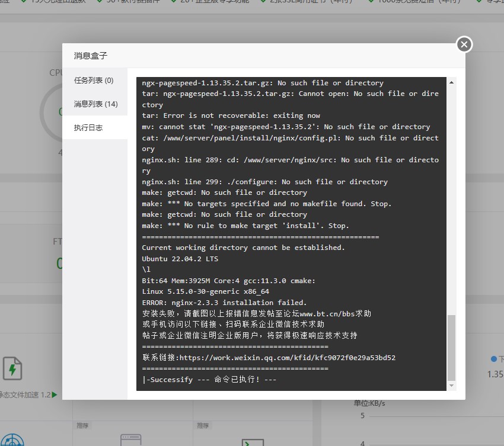Image resolution: width=504 pixels, height=446 pixels.
Task: Click the browser window icon in background
Action: [x=131, y=440]
